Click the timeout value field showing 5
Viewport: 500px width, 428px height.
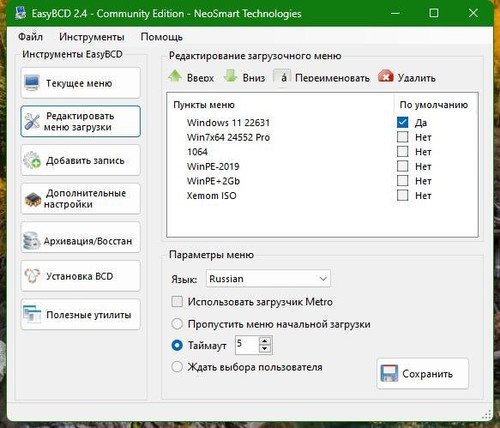point(247,345)
